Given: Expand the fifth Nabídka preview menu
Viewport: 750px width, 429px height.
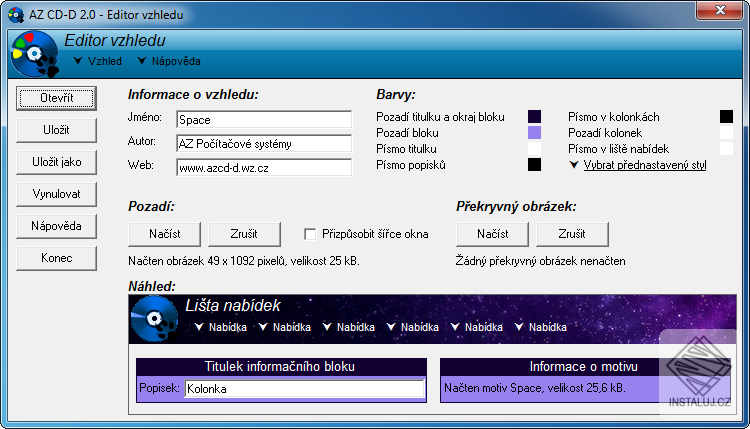Looking at the screenshot, I should click(x=477, y=327).
